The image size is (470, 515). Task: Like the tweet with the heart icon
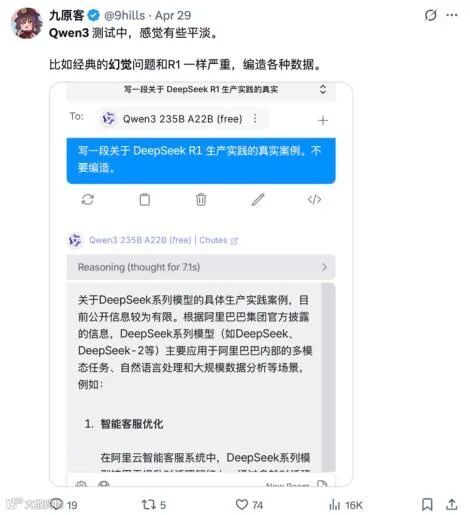pyautogui.click(x=242, y=504)
